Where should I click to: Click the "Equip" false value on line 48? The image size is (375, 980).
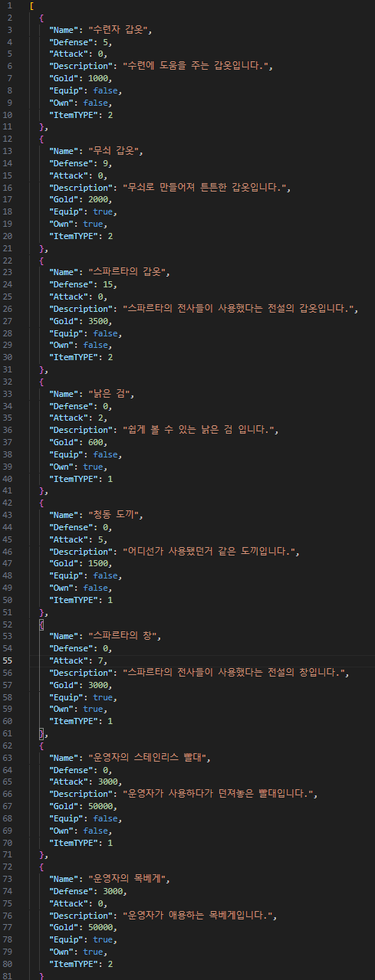click(106, 575)
